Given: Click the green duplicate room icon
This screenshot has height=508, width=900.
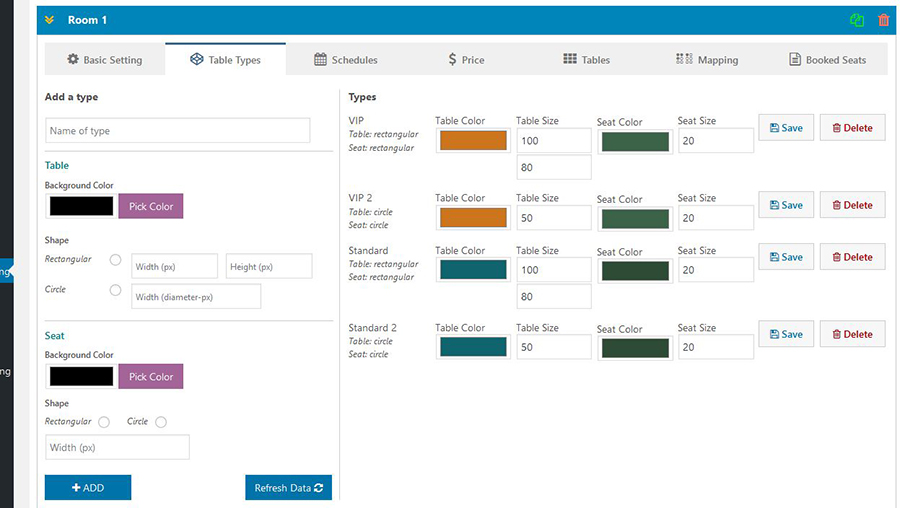Looking at the screenshot, I should pyautogui.click(x=857, y=20).
